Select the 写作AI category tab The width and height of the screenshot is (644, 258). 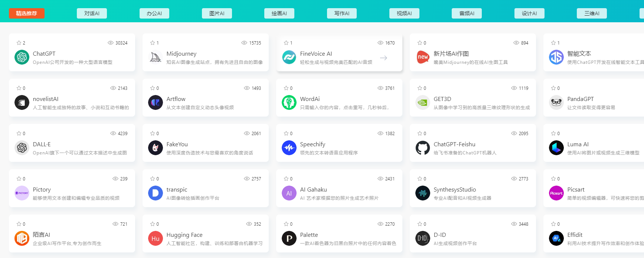click(342, 13)
